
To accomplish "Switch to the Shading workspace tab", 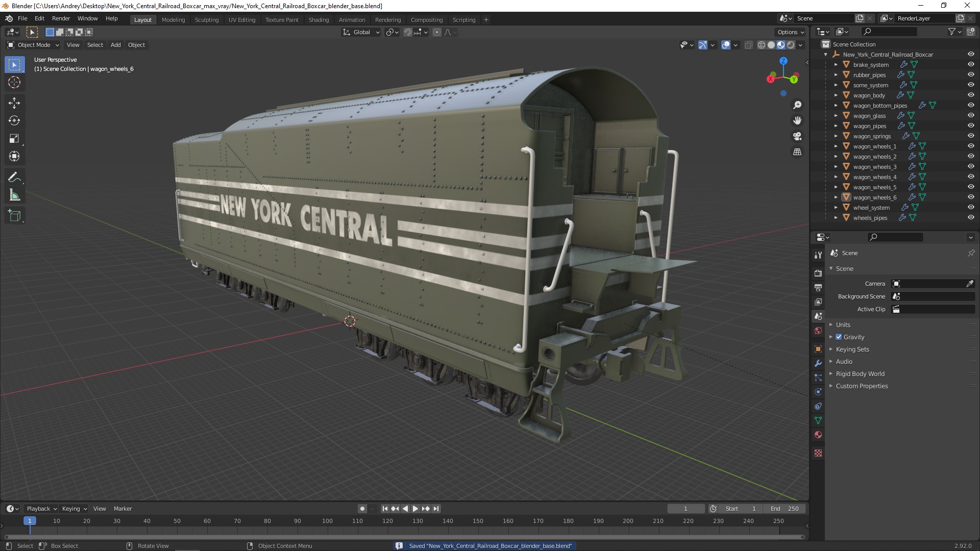I will pyautogui.click(x=318, y=19).
